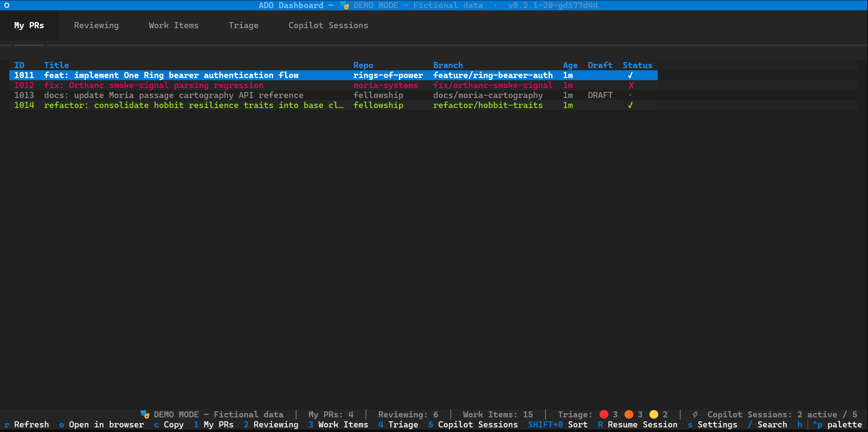Click the feature/ring-bearer-auth branch cell

click(x=493, y=75)
